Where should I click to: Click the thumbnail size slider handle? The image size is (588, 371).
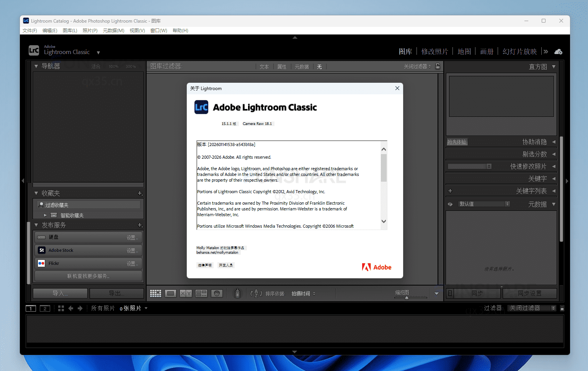click(407, 298)
